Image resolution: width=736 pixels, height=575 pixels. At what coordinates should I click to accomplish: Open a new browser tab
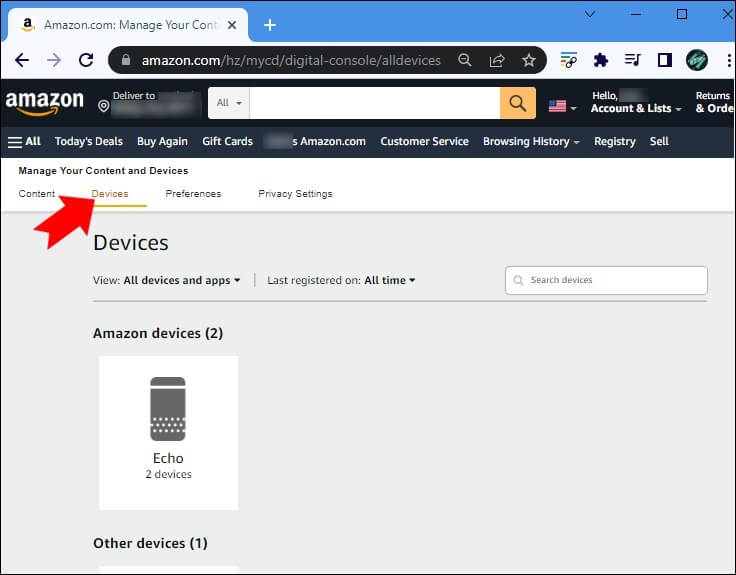click(x=270, y=25)
